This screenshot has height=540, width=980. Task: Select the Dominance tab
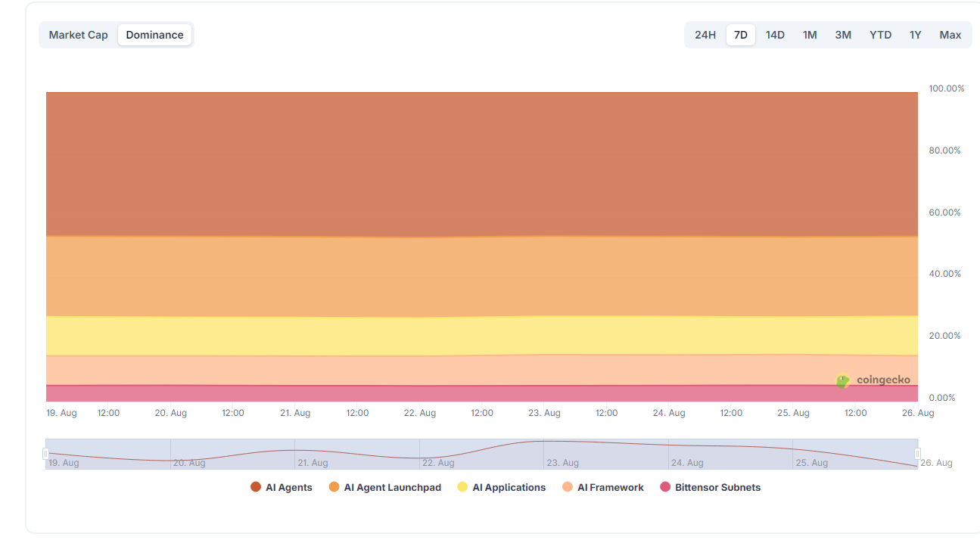pos(154,34)
